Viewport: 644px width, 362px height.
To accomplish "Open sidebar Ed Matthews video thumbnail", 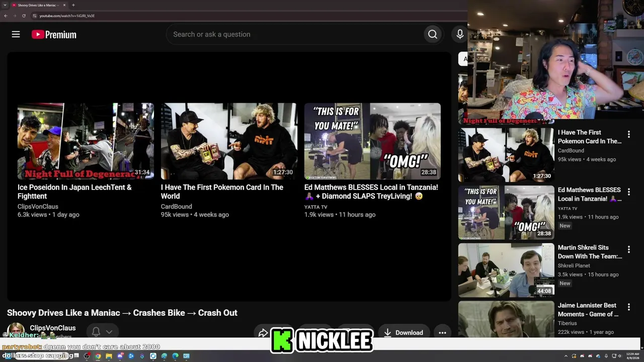I will 506,213.
